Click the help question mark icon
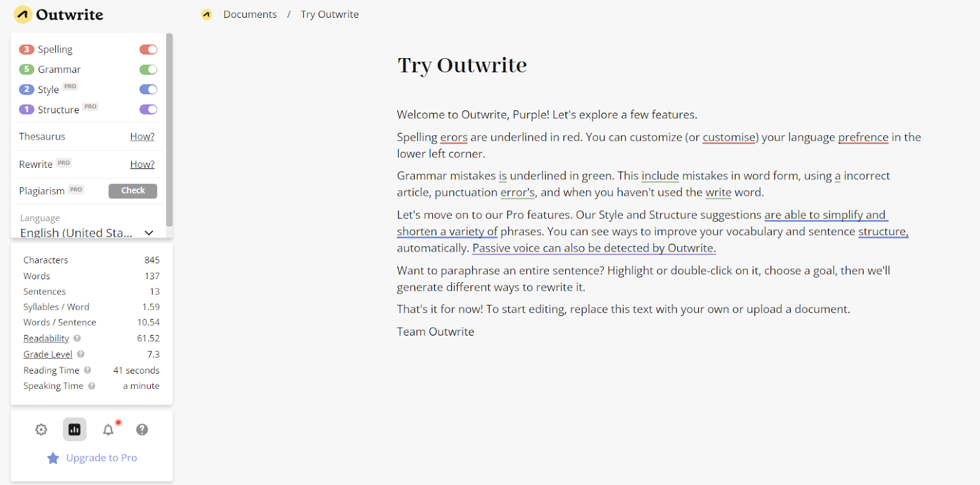This screenshot has width=980, height=485. pos(142,430)
